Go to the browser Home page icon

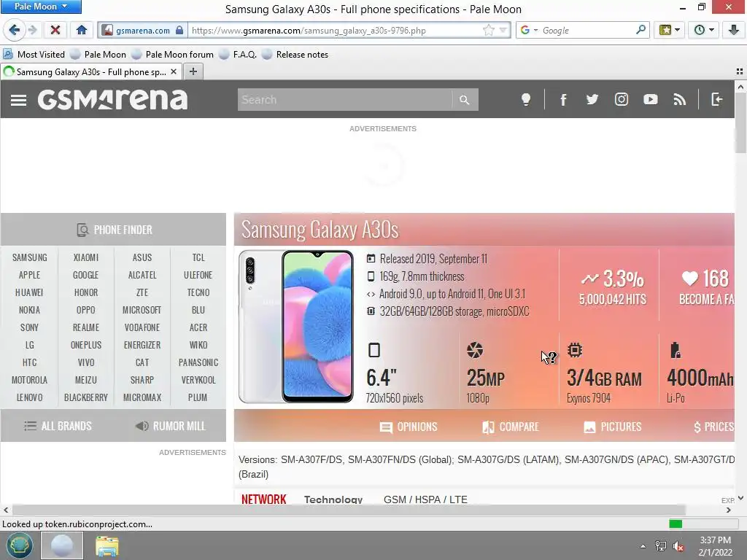click(x=82, y=30)
